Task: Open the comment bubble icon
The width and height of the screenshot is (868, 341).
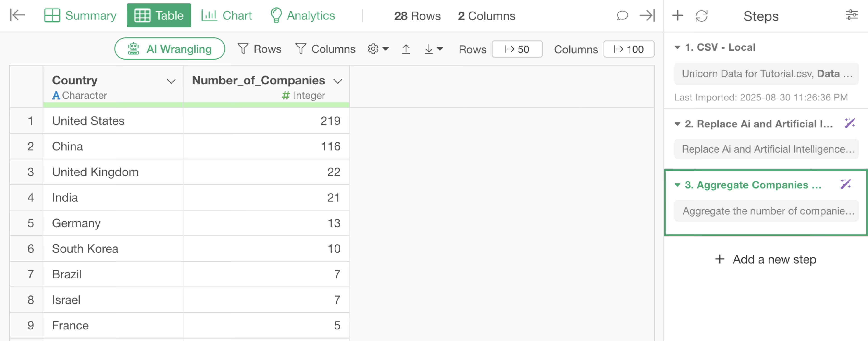Action: [622, 16]
